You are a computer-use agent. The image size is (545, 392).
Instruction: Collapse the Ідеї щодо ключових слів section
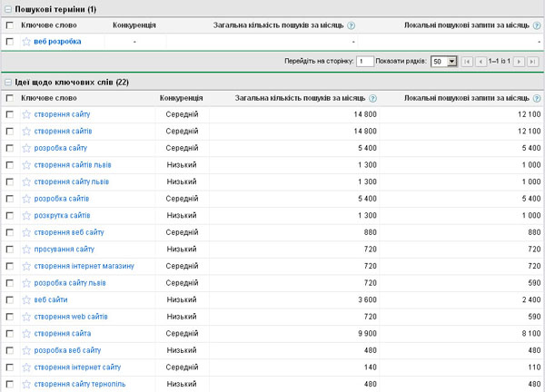[7, 83]
